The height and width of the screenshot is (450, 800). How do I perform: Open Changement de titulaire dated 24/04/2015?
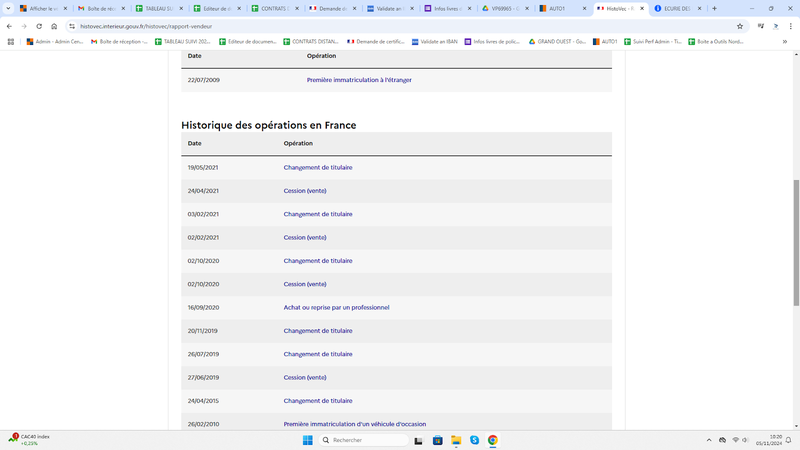pyautogui.click(x=318, y=401)
